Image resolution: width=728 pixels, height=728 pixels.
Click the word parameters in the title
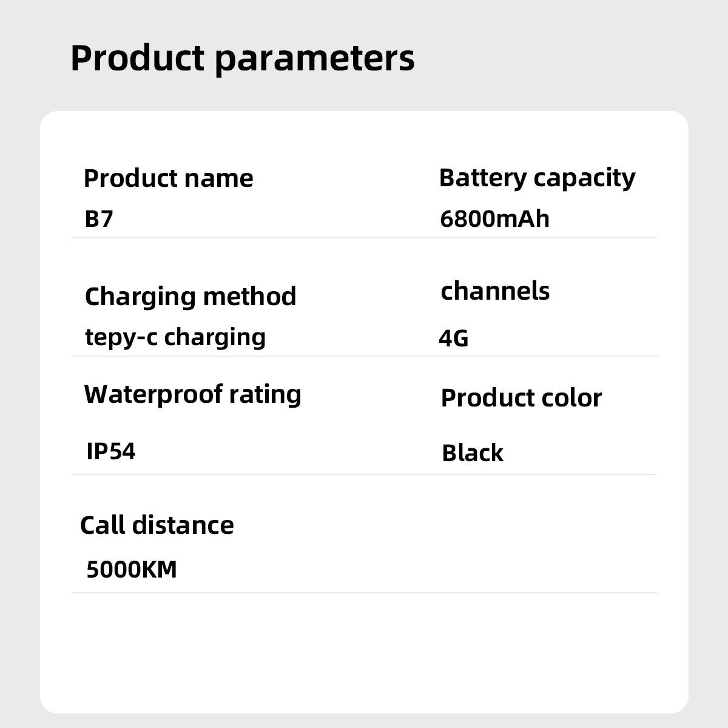pyautogui.click(x=314, y=58)
